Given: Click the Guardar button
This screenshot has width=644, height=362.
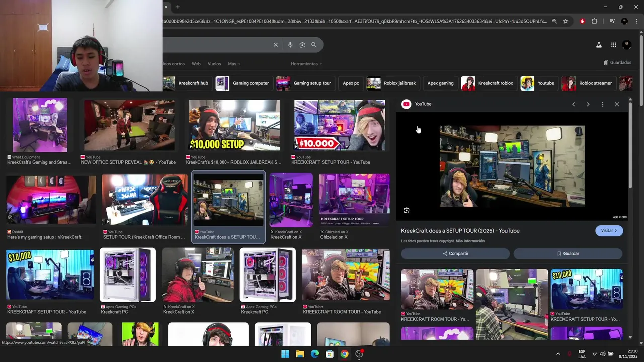Looking at the screenshot, I should tap(568, 254).
